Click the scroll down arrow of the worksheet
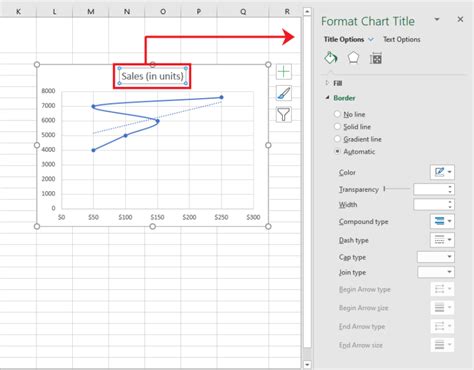 307,365
